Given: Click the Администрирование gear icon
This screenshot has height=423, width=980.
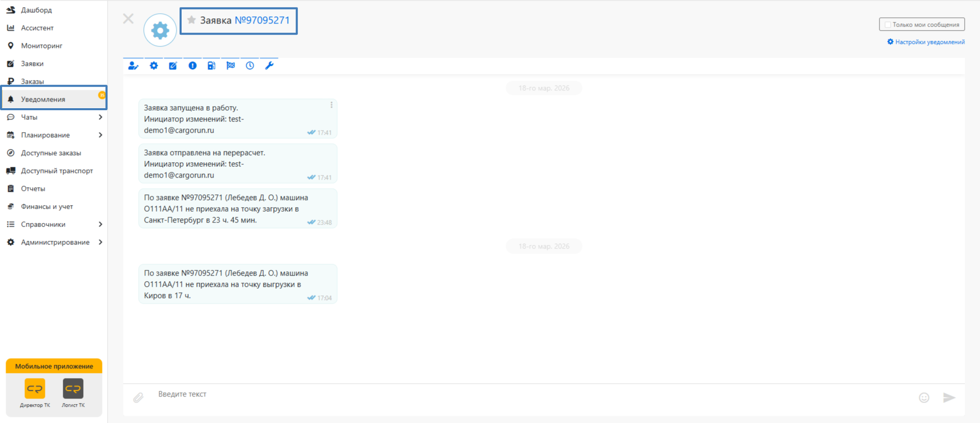Looking at the screenshot, I should point(10,242).
